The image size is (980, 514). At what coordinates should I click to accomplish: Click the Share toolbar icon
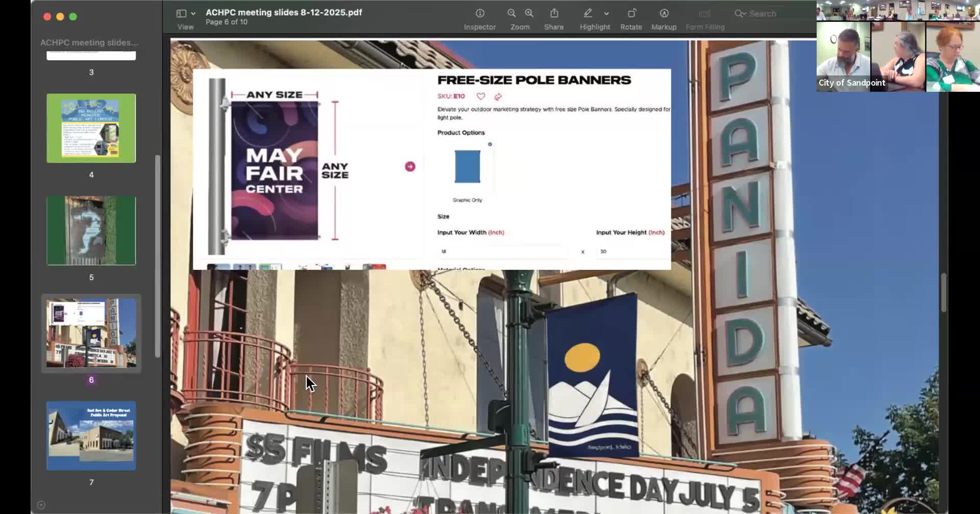[x=554, y=13]
